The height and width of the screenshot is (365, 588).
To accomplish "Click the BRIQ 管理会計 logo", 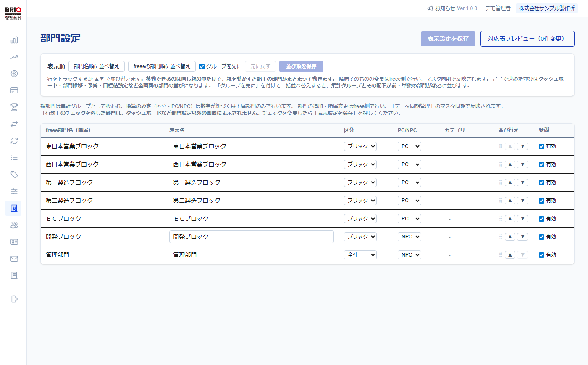I will coord(13,13).
